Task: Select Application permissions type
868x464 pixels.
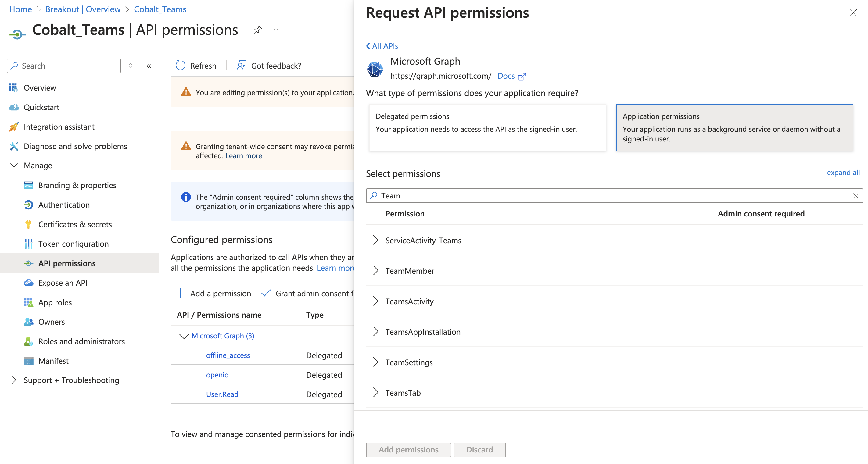Action: click(x=735, y=128)
